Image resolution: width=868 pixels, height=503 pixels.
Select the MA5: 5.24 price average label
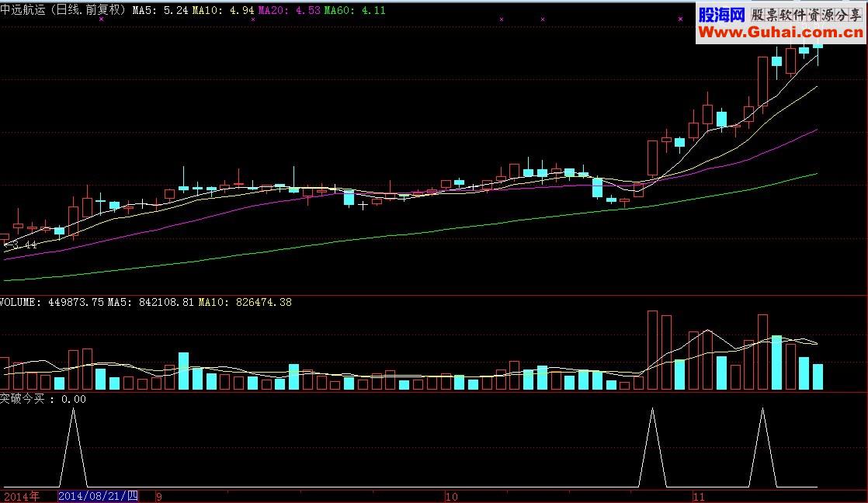coord(161,11)
